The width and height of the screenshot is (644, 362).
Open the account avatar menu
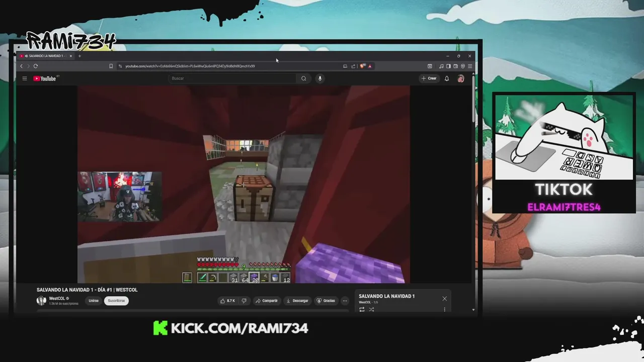click(460, 78)
